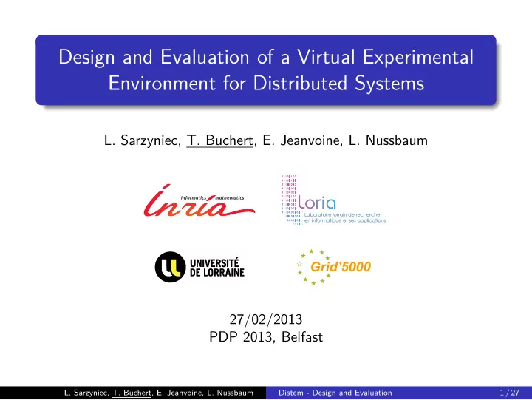Click the underlined author T. Buchert in the author line
This screenshot has height=400, width=532.
tap(220, 140)
